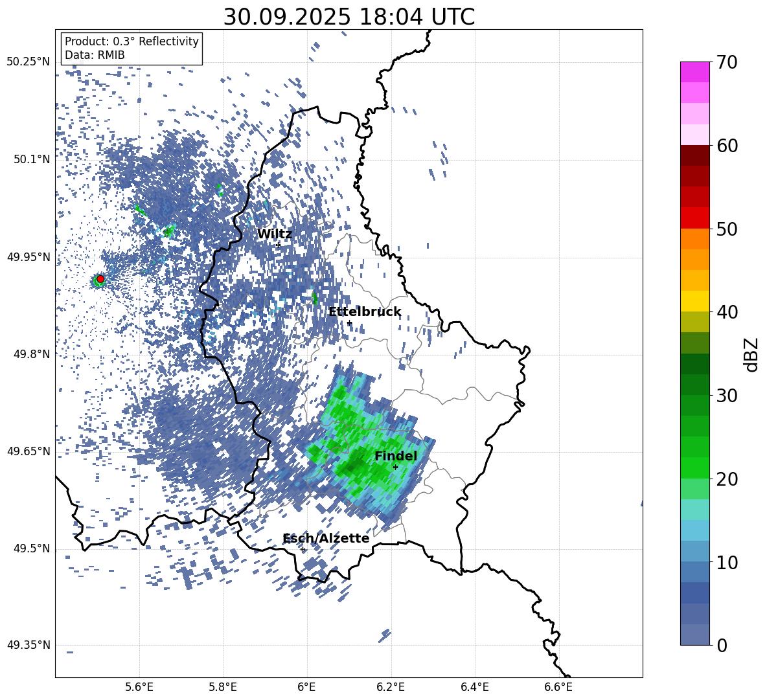Click the 6.6°E longitude label
The width and height of the screenshot is (767, 700).
tap(558, 687)
